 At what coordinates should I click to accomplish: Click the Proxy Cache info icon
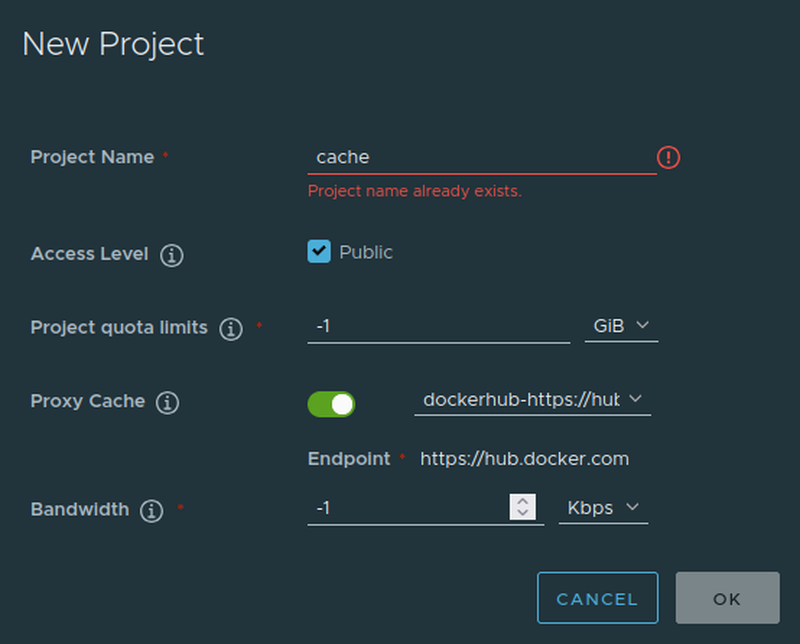click(168, 403)
